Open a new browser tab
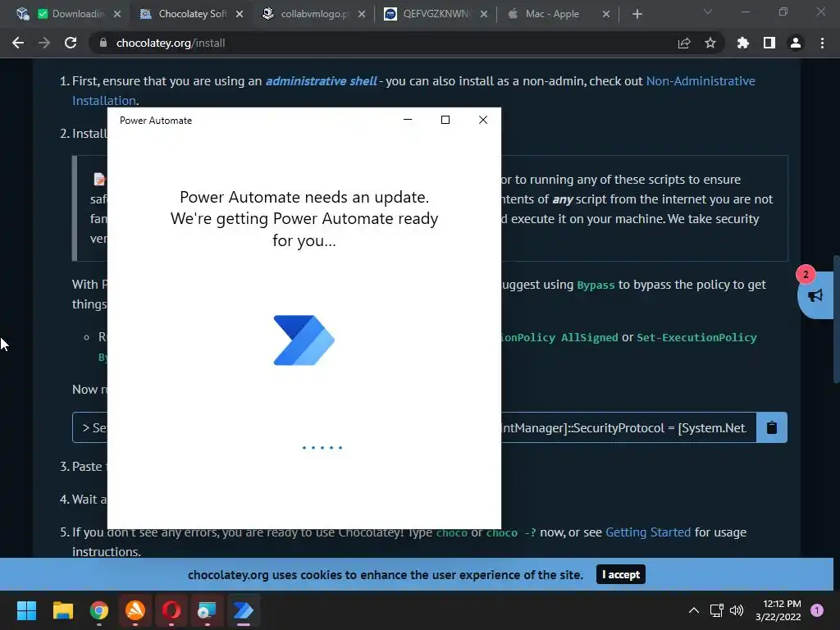This screenshot has height=630, width=840. (637, 14)
